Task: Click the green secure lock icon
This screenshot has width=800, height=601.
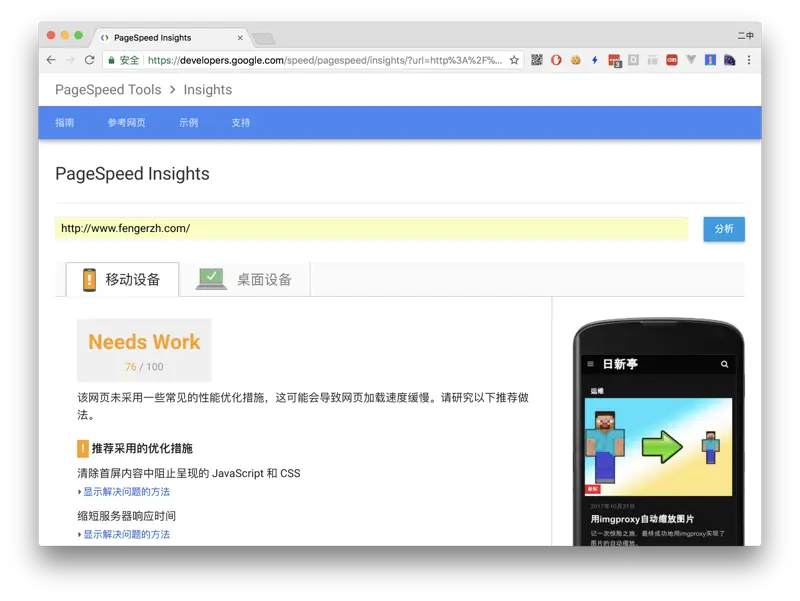Action: coord(111,60)
